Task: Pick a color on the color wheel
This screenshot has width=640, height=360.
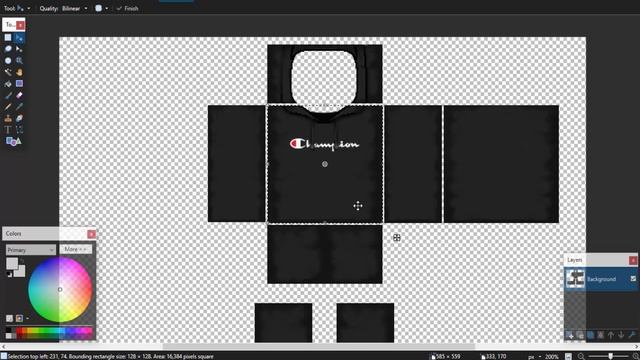Action: [x=60, y=289]
